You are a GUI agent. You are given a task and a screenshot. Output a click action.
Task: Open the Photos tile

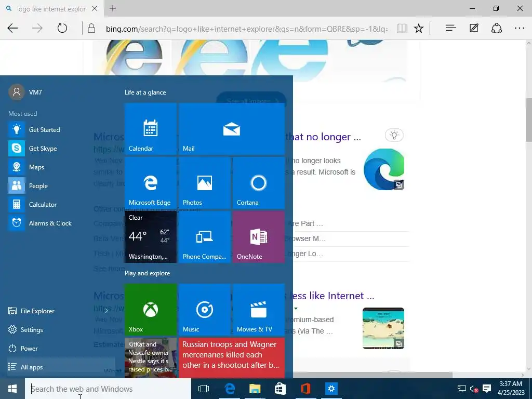tap(205, 183)
